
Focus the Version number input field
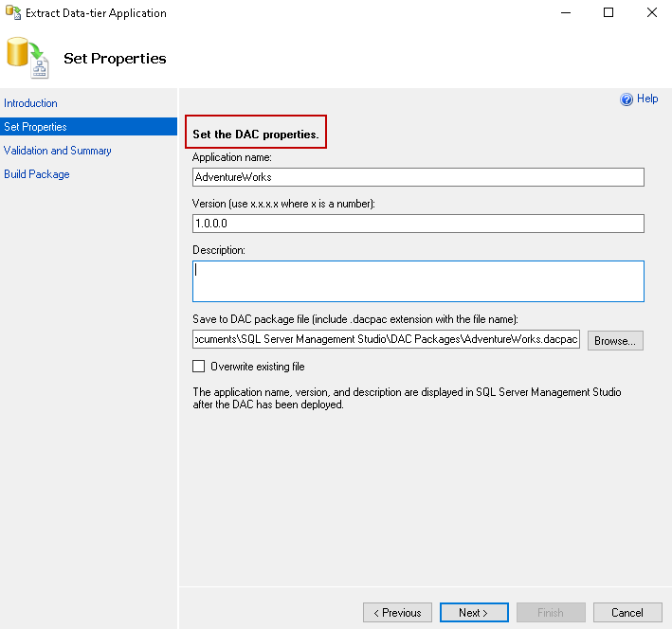418,224
